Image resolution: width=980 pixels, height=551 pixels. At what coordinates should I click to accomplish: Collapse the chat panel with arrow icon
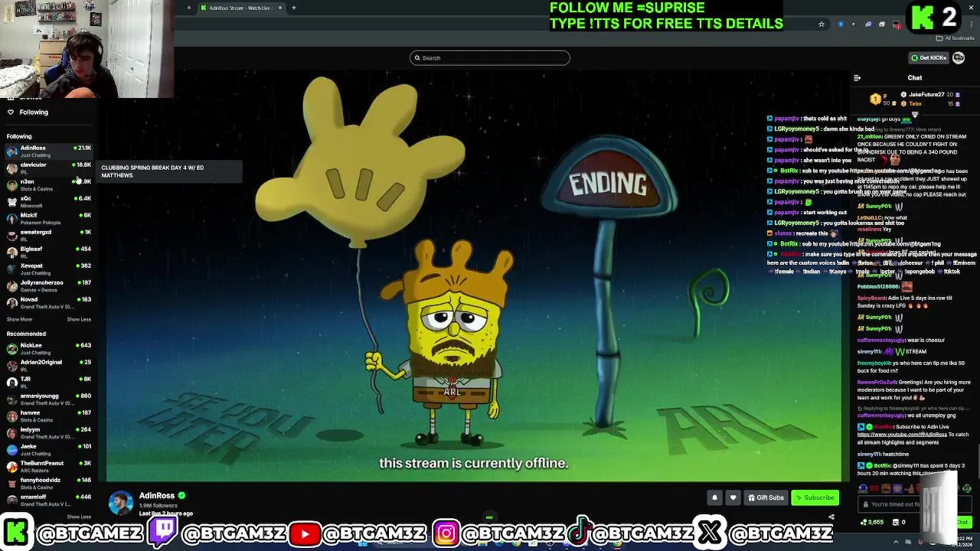click(857, 77)
